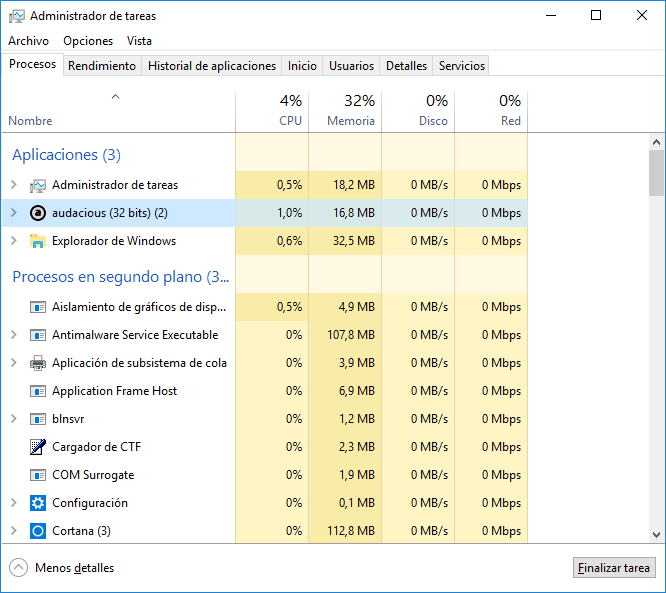Click the Configuración gear icon
The height and width of the screenshot is (593, 666).
tap(38, 503)
